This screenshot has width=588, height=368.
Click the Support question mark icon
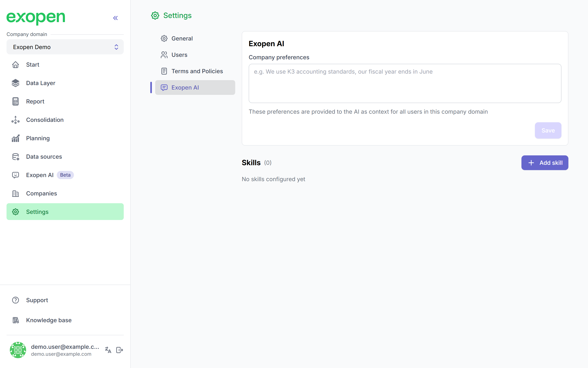coord(16,300)
